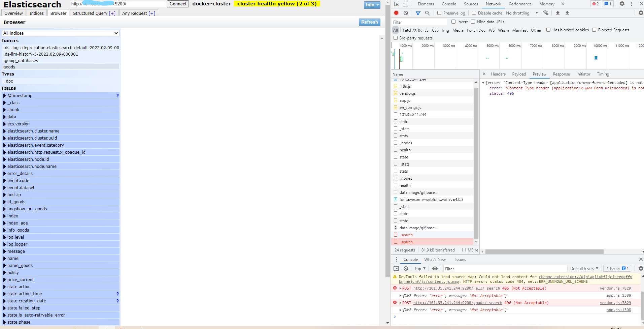Click the blue issues badge showing 1
This screenshot has height=329, width=644.
tap(608, 4)
